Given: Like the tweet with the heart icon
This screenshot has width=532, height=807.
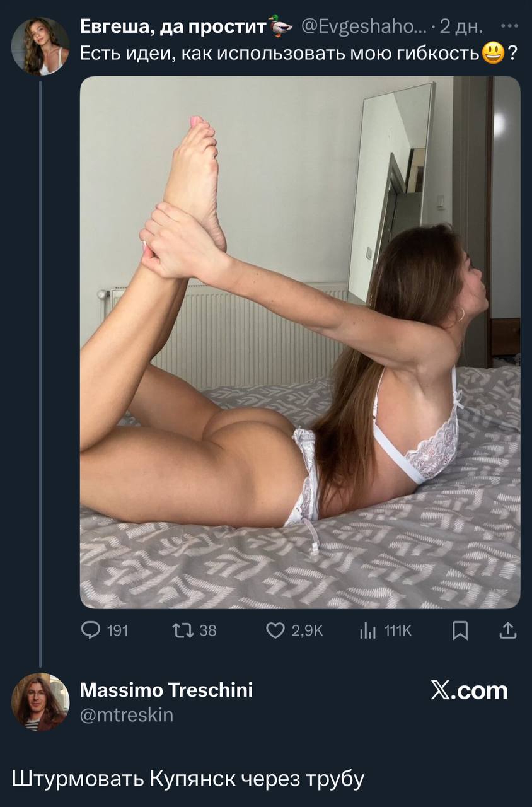Looking at the screenshot, I should (275, 630).
